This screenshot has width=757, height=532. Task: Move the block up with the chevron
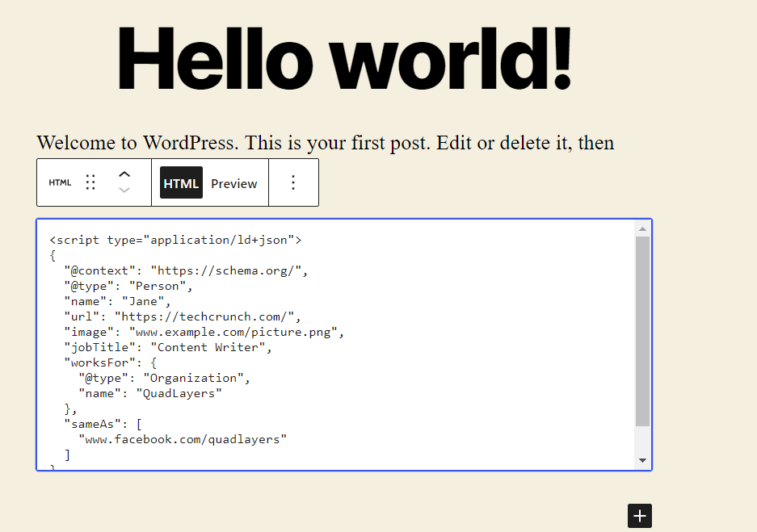click(124, 174)
